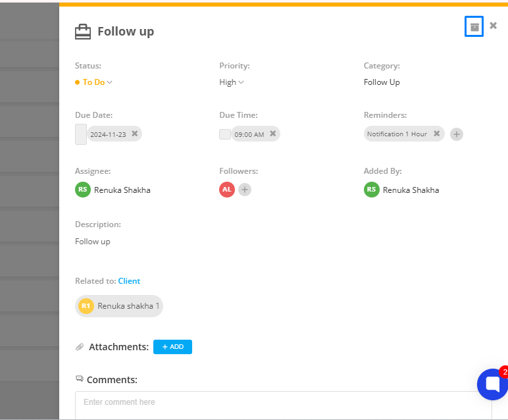Click the Renuka Shakha assignee name
Screen dimensions: 508x420
[x=122, y=190]
